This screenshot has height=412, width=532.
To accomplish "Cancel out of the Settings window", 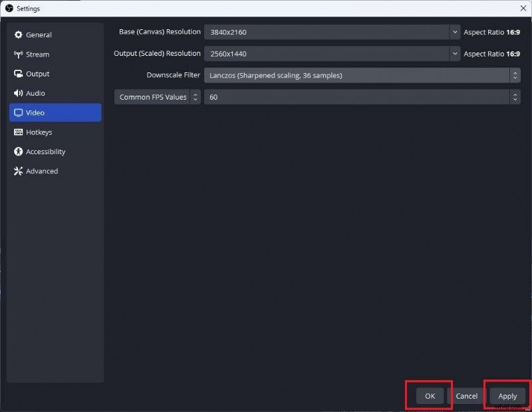I will click(466, 395).
